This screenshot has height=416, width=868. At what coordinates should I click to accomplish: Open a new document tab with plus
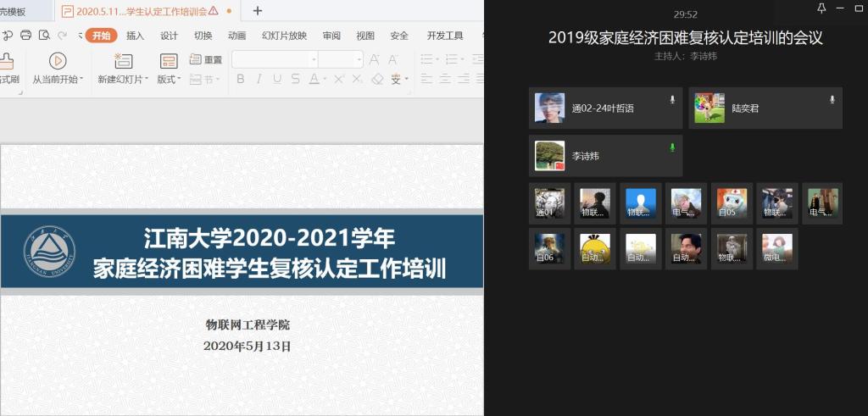tap(257, 10)
